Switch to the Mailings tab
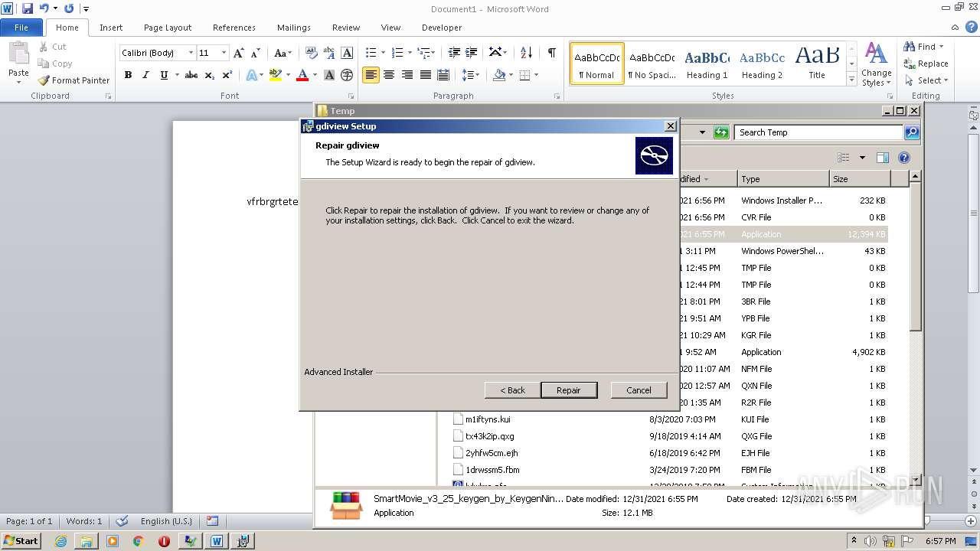 [x=294, y=28]
